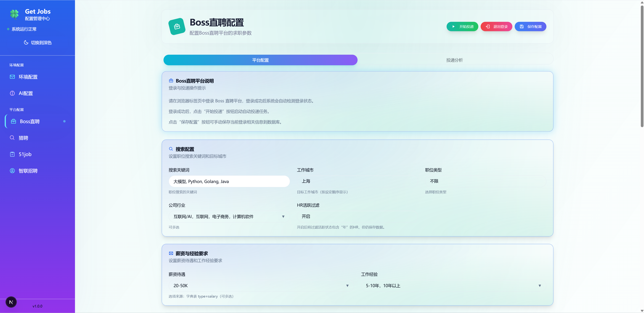The height and width of the screenshot is (313, 644).
Task: Click the 搜索关键词 keyword input field
Action: coord(229,181)
